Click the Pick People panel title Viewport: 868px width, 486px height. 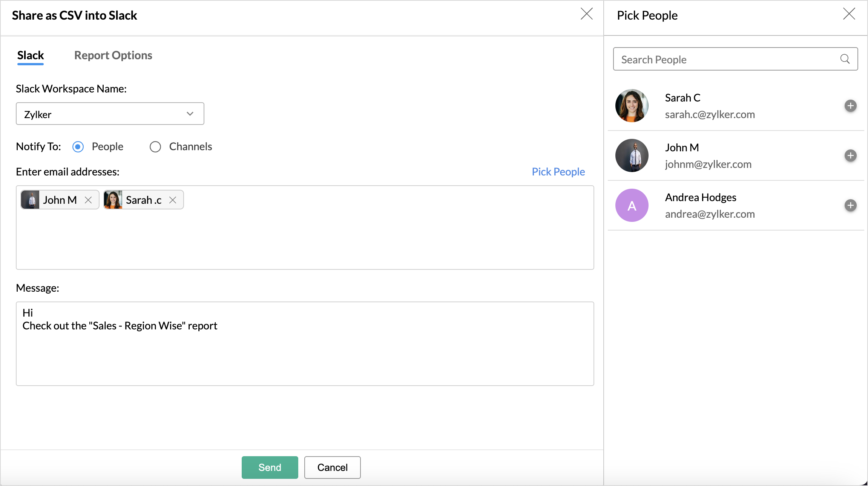point(647,15)
